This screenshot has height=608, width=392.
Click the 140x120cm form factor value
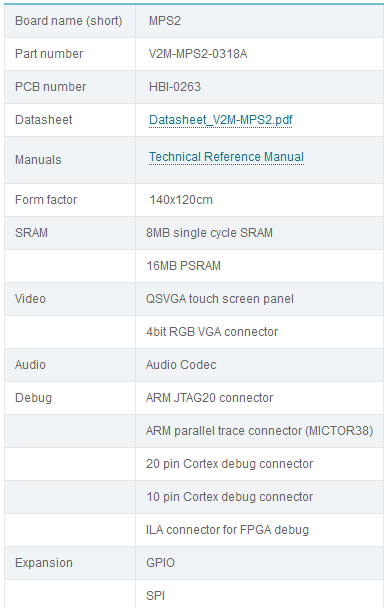coord(181,200)
